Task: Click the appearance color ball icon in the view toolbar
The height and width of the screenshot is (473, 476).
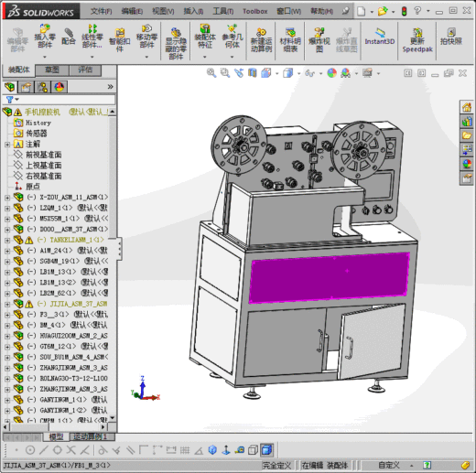Action: tap(332, 73)
